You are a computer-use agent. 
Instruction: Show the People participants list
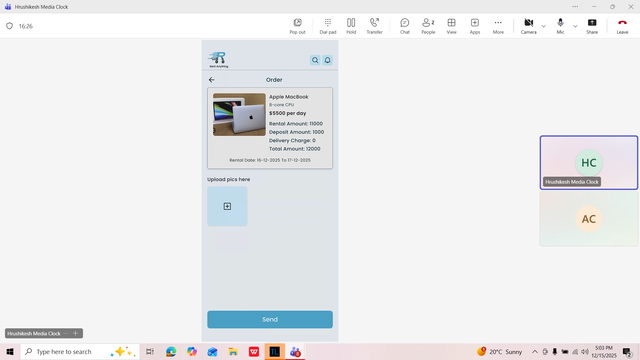428,26
